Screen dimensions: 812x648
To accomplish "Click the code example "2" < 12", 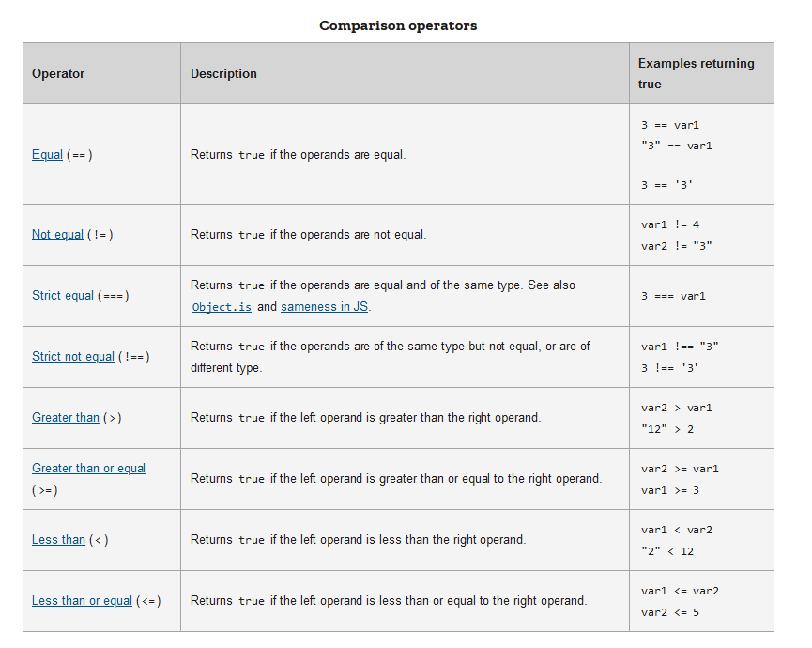I will click(667, 551).
